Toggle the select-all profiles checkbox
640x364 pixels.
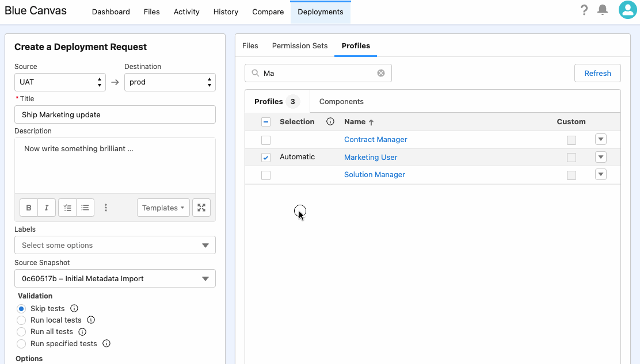point(266,122)
